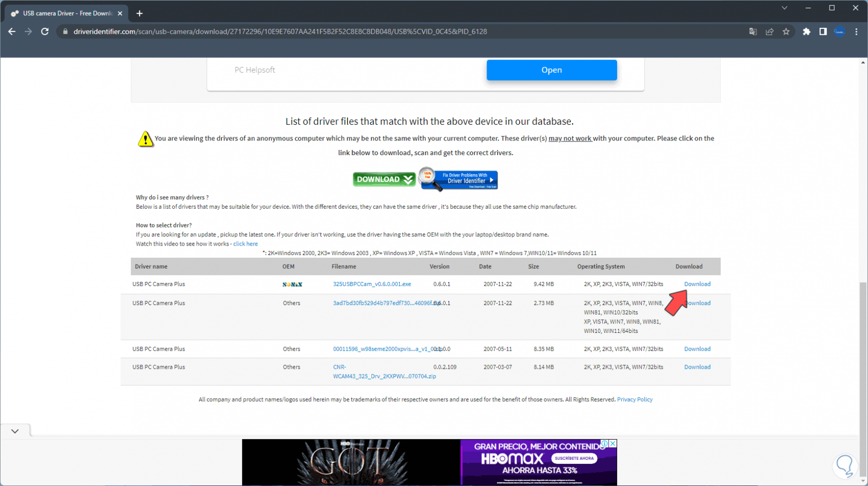
Task: Click the 2007-03-07 date cell
Action: point(498,367)
